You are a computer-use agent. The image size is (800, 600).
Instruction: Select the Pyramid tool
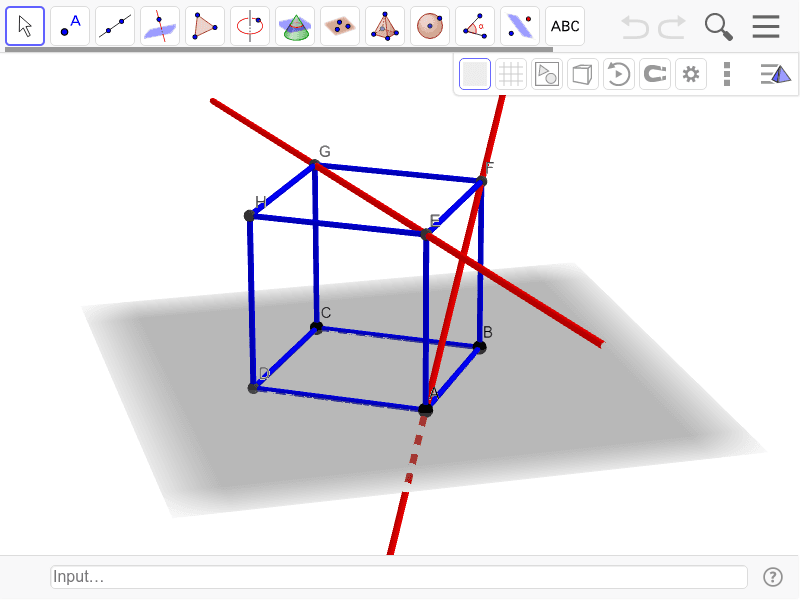[x=384, y=26]
